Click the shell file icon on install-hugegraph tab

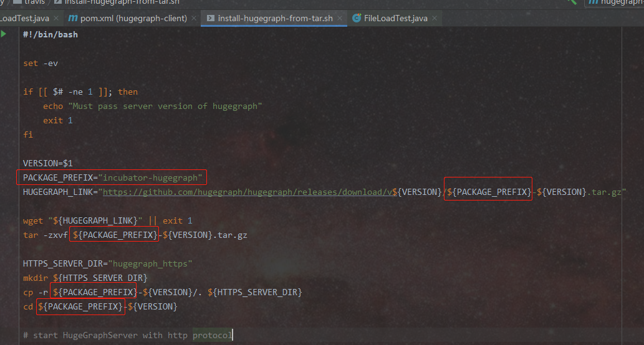[210, 19]
